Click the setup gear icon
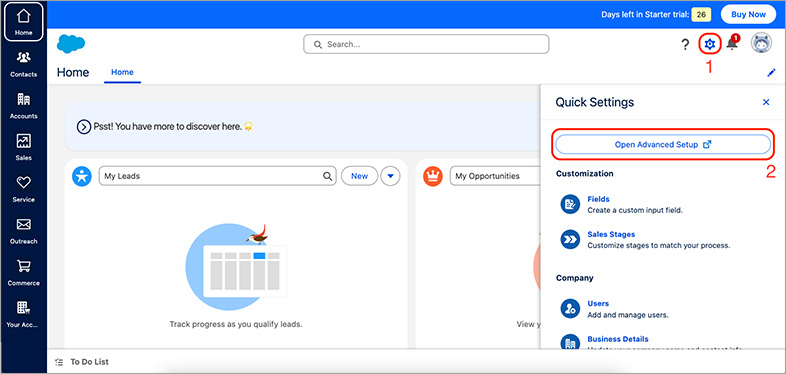The height and width of the screenshot is (374, 786). click(709, 45)
